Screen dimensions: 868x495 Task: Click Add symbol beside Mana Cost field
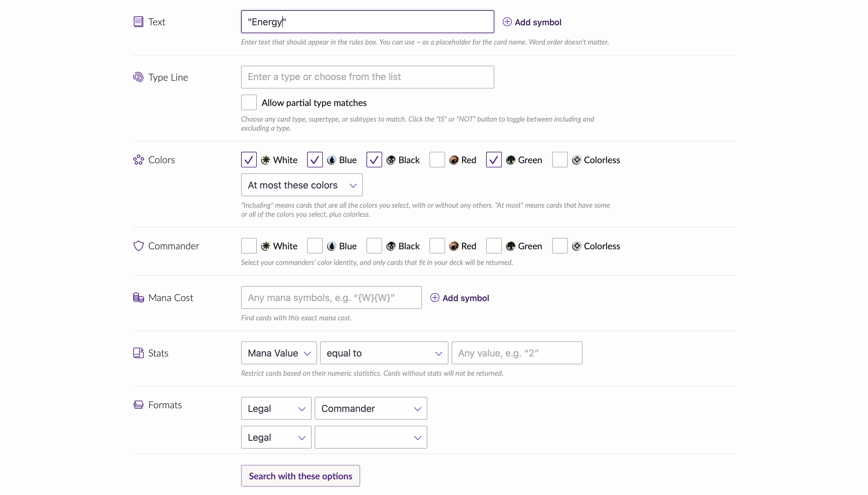click(460, 298)
